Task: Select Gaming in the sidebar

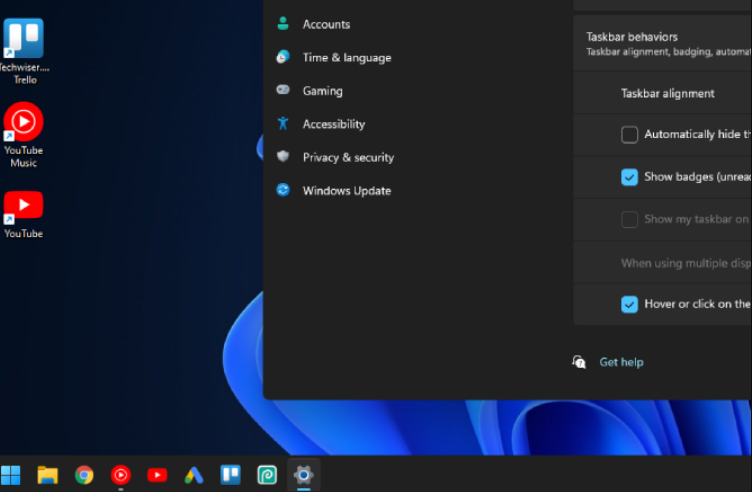Action: (322, 91)
